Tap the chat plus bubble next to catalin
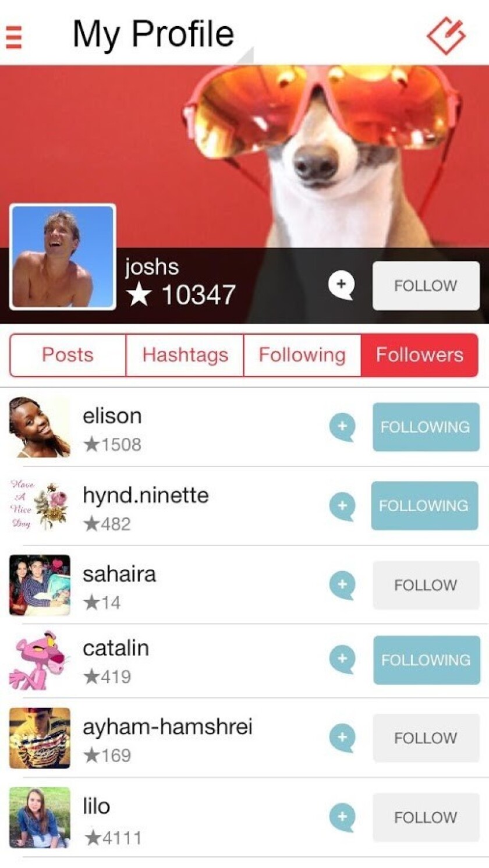Screen dimensions: 489x868 [342, 660]
